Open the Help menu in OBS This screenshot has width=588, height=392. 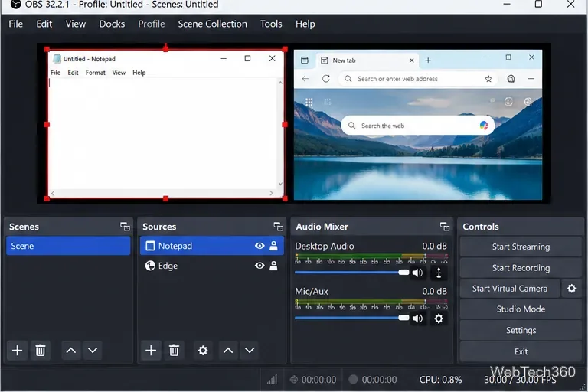coord(305,24)
